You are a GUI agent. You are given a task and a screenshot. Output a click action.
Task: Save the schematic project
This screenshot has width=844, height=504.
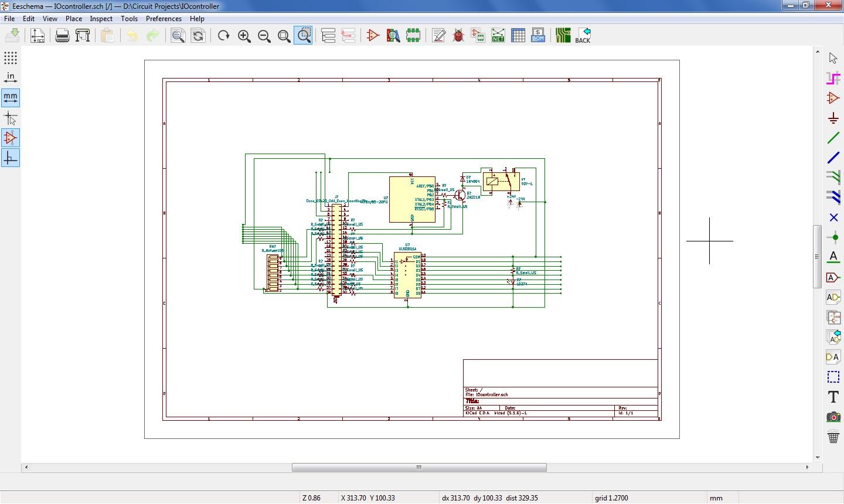pyautogui.click(x=12, y=35)
